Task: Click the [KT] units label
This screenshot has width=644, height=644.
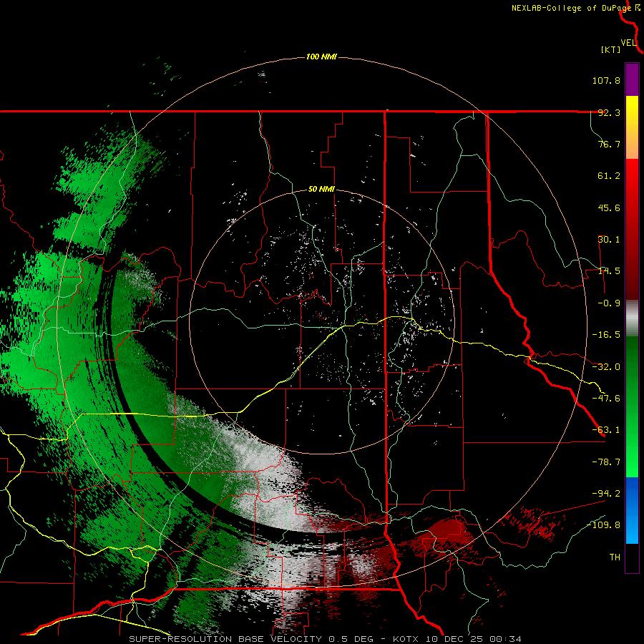Action: click(610, 49)
